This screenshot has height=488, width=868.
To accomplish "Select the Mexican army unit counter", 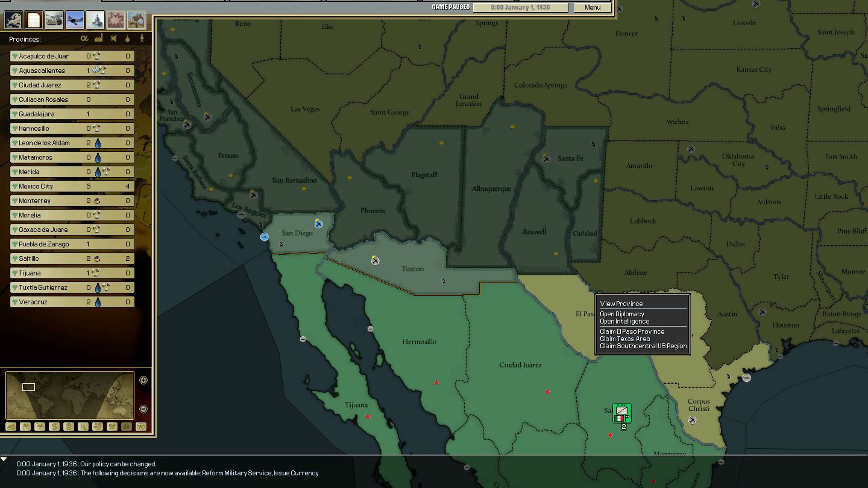I will click(622, 413).
